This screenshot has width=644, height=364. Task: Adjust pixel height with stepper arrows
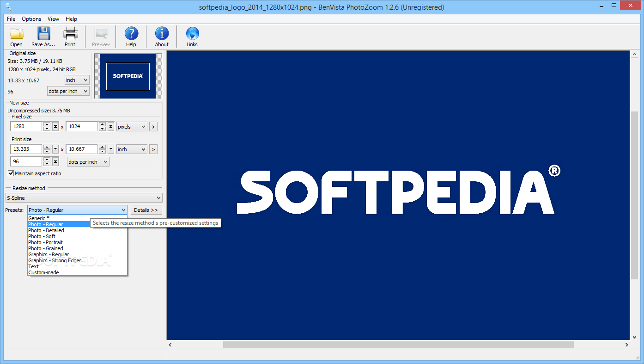click(x=102, y=126)
